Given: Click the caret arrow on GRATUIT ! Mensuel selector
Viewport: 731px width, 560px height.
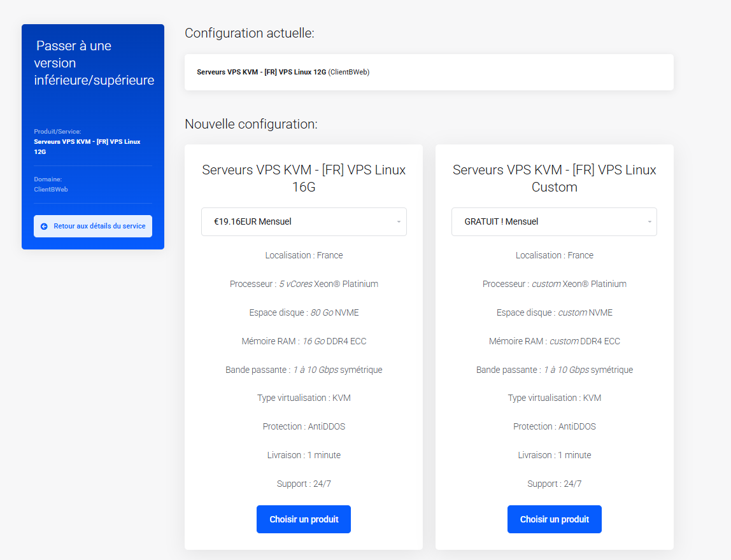Looking at the screenshot, I should [649, 222].
